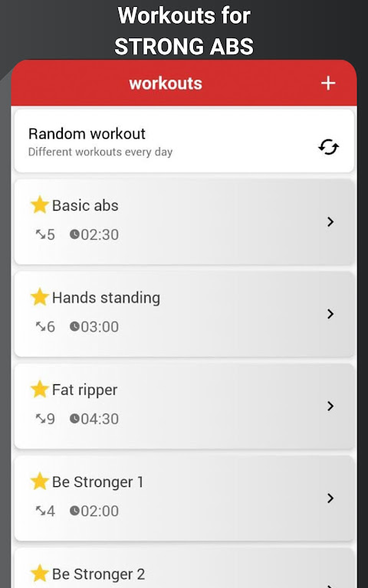This screenshot has width=368, height=588.
Task: Expand Hands standing with its chevron
Action: (330, 314)
